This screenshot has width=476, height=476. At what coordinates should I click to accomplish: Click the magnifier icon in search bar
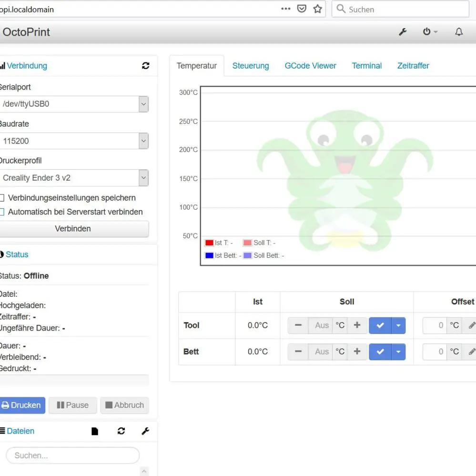(x=341, y=9)
